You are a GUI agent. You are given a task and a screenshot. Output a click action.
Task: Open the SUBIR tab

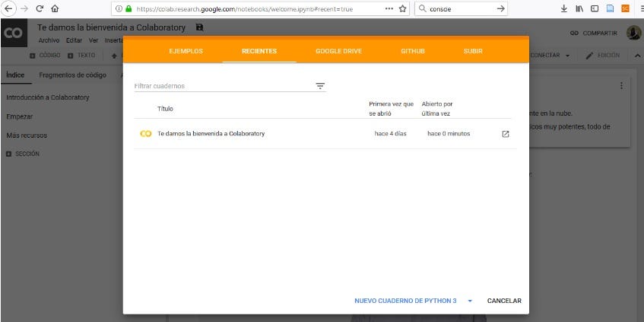pyautogui.click(x=473, y=52)
